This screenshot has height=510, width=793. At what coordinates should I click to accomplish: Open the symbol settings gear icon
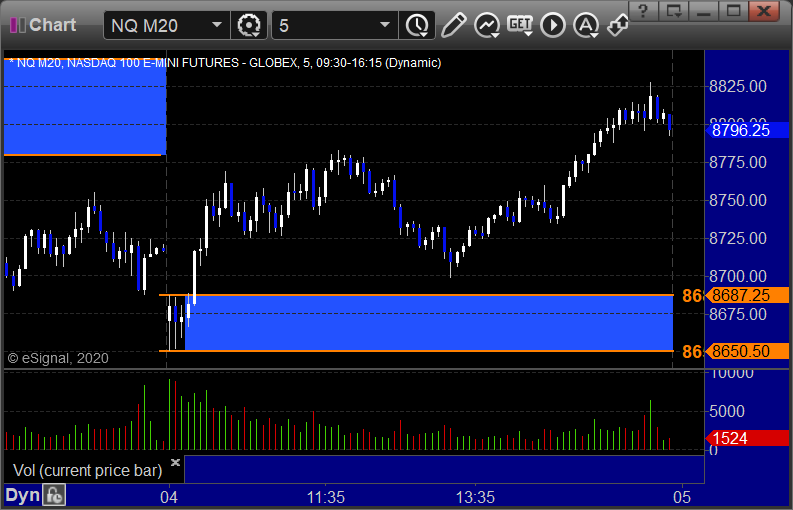(x=248, y=24)
